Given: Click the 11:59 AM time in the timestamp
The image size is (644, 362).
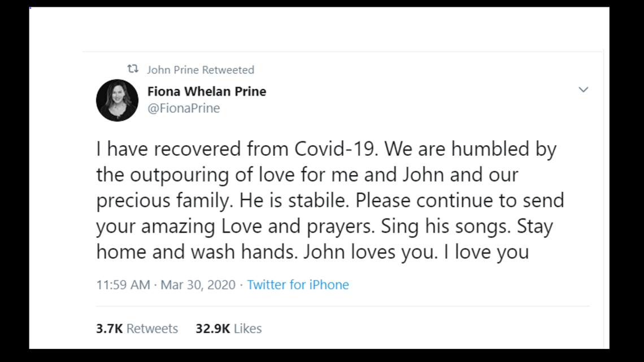Looking at the screenshot, I should pos(123,285).
